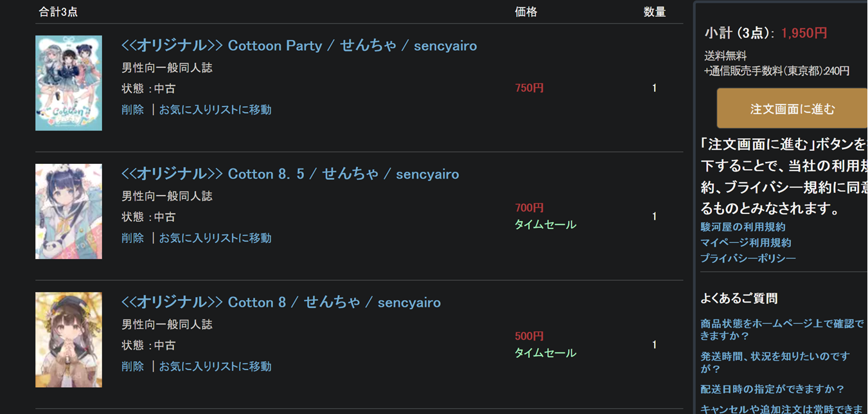Open the Cottoon Party product title link
The width and height of the screenshot is (868, 414).
click(x=299, y=46)
